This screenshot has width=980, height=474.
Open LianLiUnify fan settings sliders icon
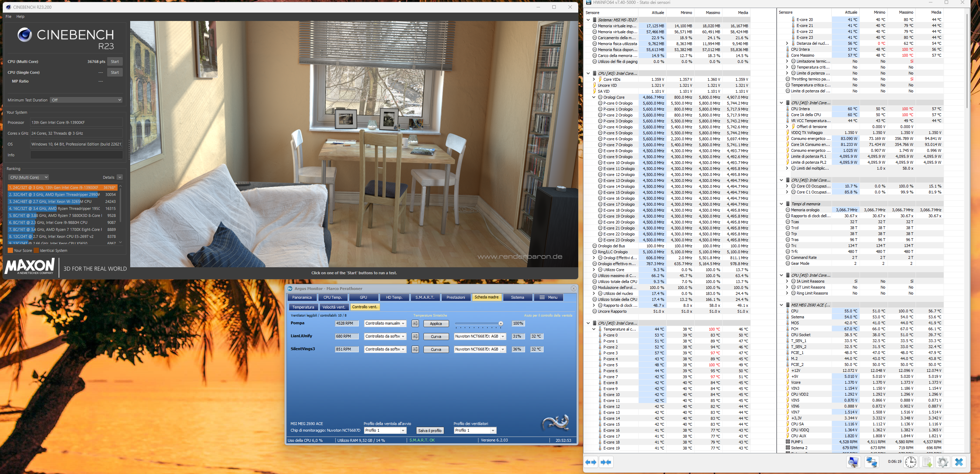(x=415, y=337)
